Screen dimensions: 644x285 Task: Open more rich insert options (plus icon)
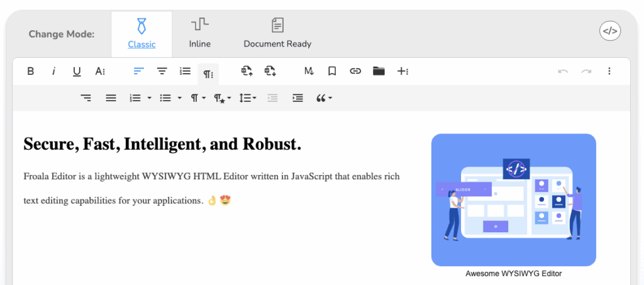tap(402, 71)
